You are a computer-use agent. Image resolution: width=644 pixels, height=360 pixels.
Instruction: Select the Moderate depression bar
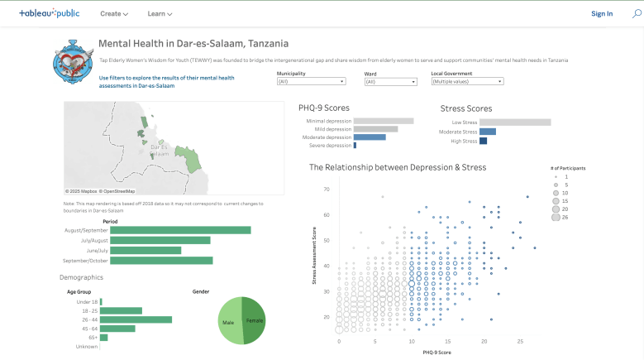[370, 137]
